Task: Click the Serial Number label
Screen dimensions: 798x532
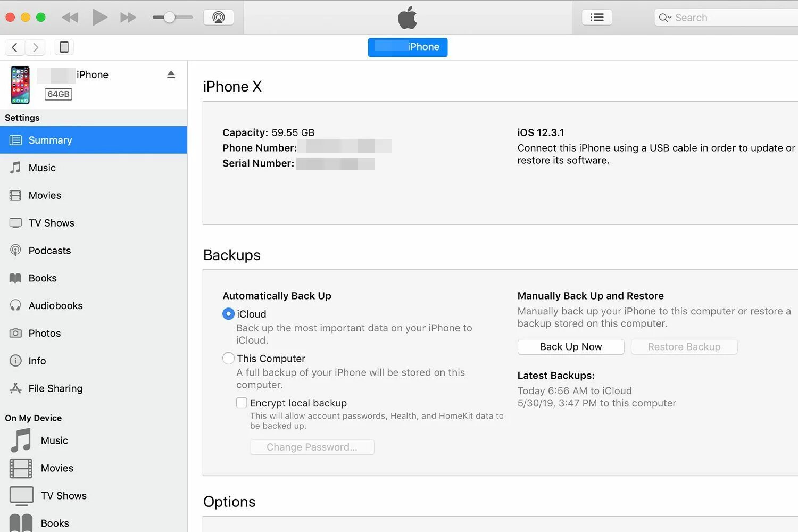Action: 258,163
